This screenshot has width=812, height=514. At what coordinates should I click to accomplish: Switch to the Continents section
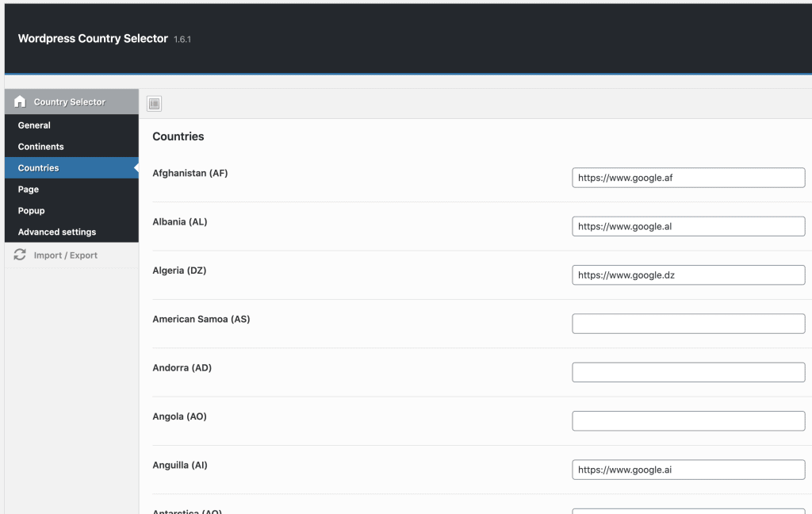coord(41,147)
